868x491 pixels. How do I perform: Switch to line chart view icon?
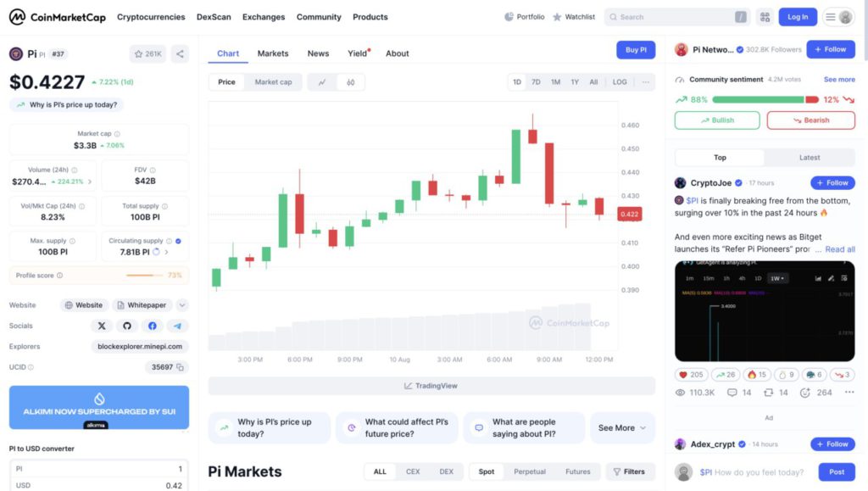coord(322,82)
